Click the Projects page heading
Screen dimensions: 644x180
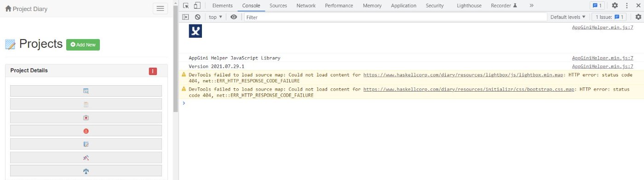[x=40, y=44]
